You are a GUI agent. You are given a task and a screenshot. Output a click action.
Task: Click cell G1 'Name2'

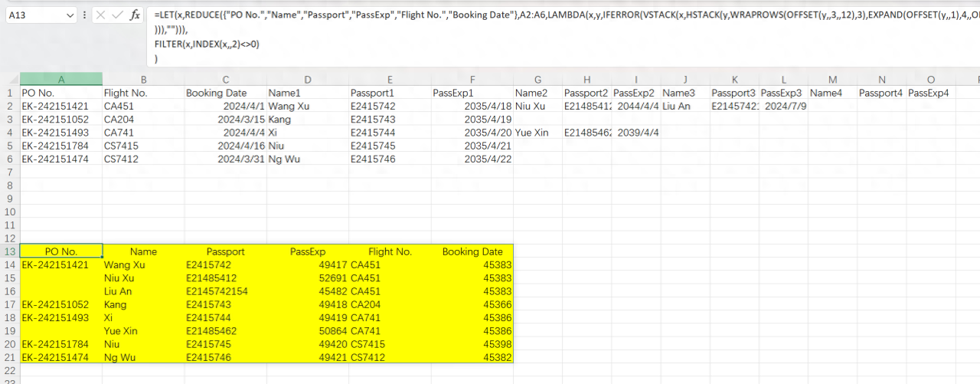click(537, 93)
